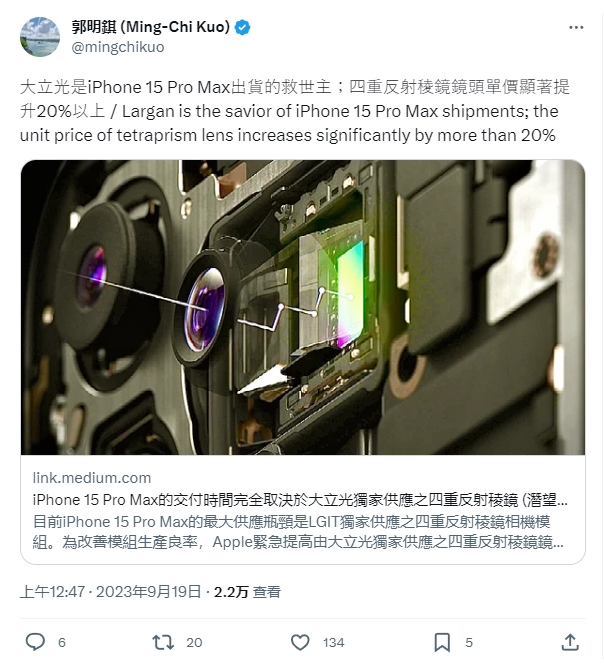Click the retweet count 20
Screen dimensions: 604x668
click(194, 642)
